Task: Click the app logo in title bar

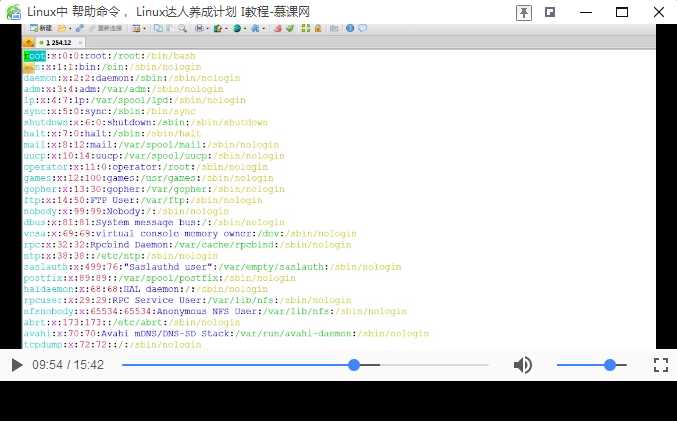Action: [x=13, y=12]
